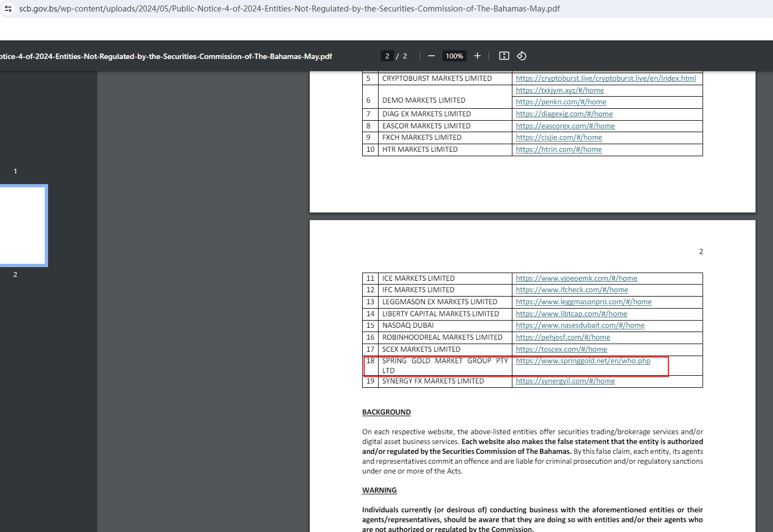The height and width of the screenshot is (532, 773).
Task: Select the EASCOR MARKETS LIMITED text
Action: (427, 126)
